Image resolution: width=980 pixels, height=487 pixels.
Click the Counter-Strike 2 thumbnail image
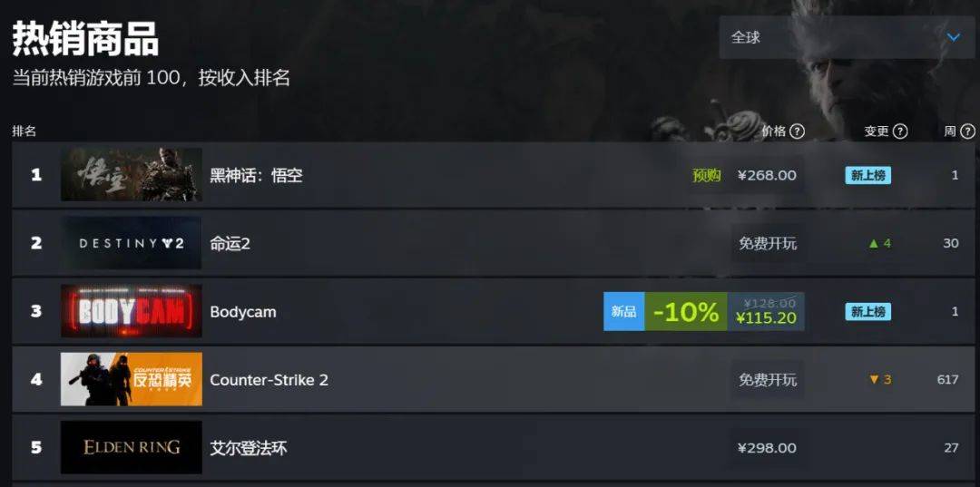click(x=132, y=379)
